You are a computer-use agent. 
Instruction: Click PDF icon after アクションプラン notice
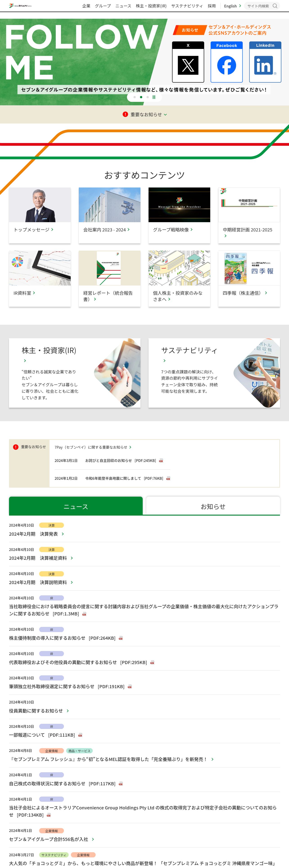pos(84,614)
